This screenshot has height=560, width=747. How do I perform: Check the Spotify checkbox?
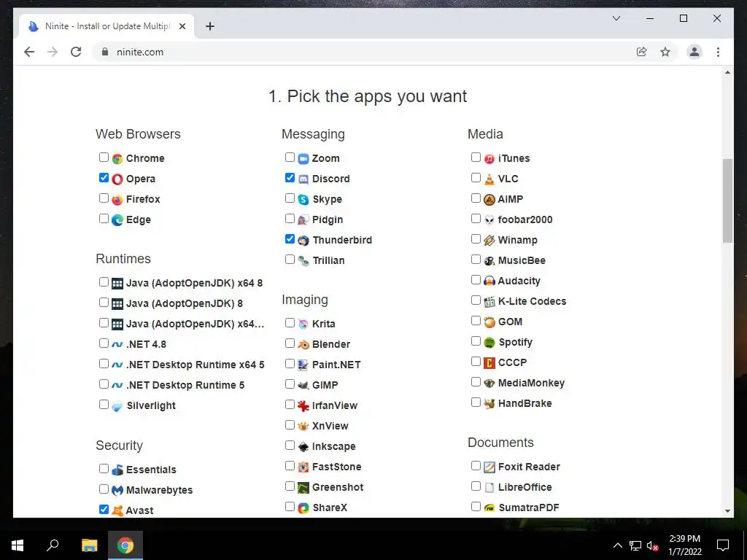click(476, 341)
